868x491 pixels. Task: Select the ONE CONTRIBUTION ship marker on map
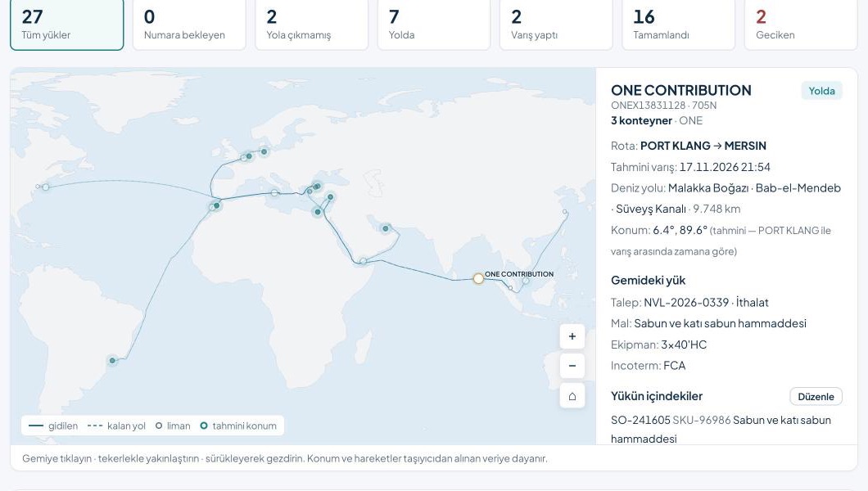tap(478, 279)
